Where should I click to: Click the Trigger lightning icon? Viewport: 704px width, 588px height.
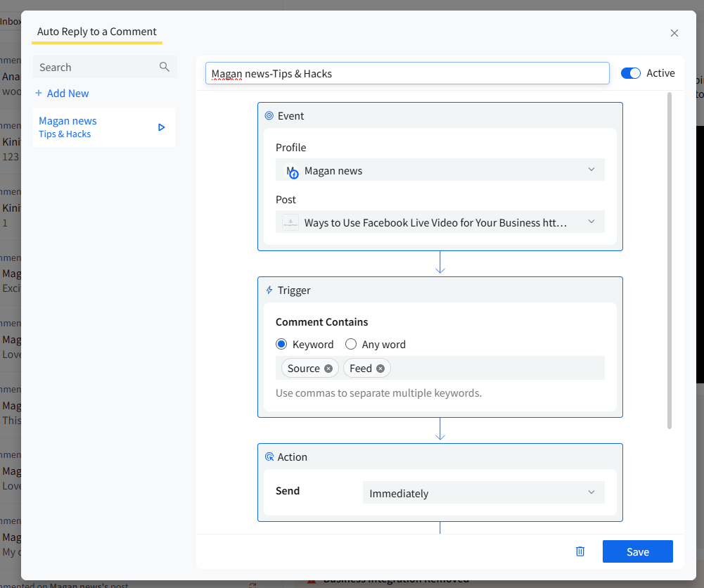tap(269, 290)
